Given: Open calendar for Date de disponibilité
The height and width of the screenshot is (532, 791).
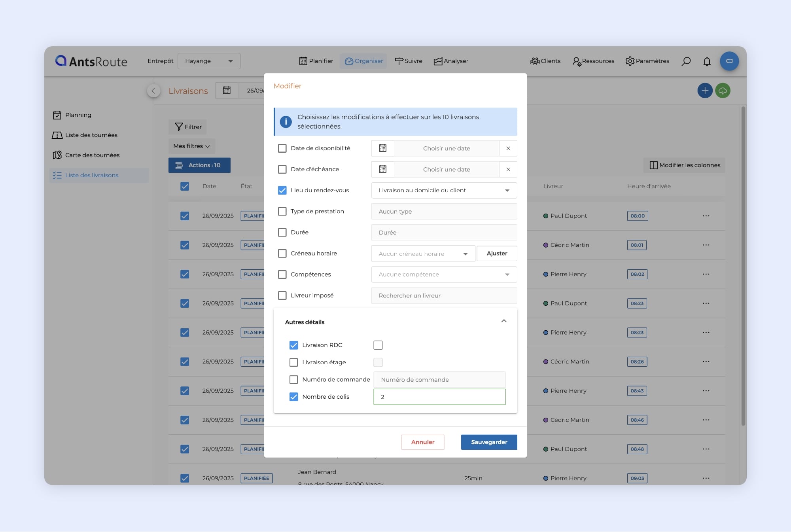Looking at the screenshot, I should (382, 148).
